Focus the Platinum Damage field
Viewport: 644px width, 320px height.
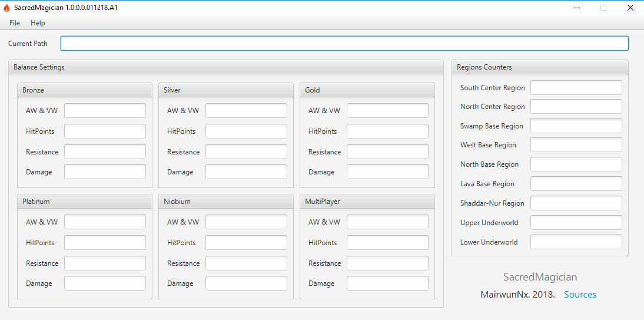click(105, 283)
